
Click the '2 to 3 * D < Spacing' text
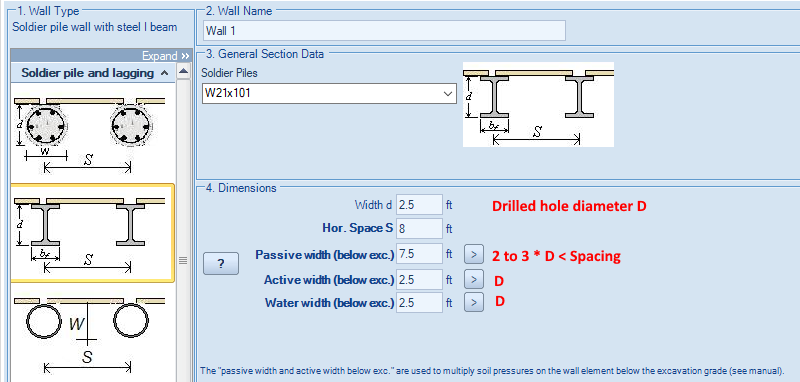coord(556,256)
